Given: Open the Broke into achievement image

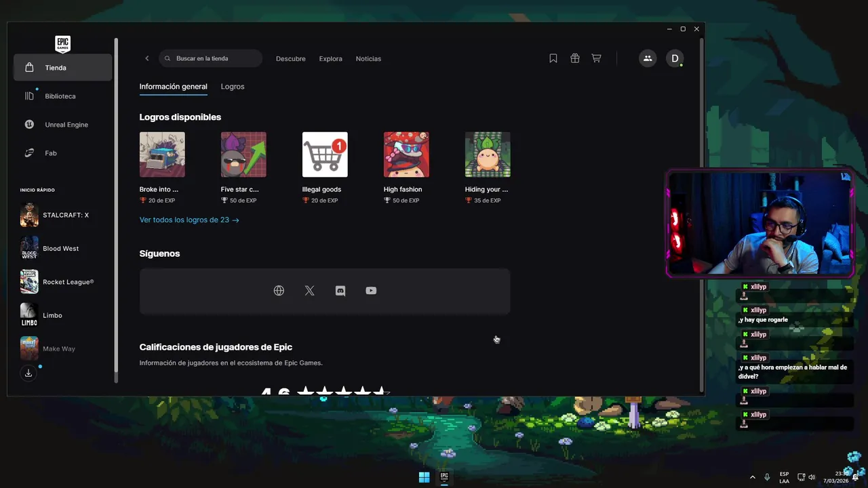Looking at the screenshot, I should pos(162,155).
